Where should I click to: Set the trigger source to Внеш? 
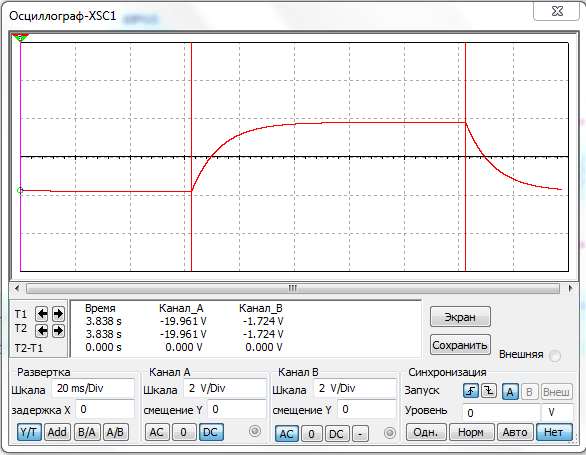556,392
